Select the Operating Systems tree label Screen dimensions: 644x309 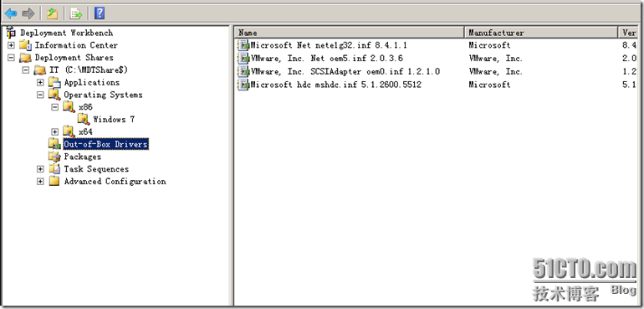pos(103,95)
